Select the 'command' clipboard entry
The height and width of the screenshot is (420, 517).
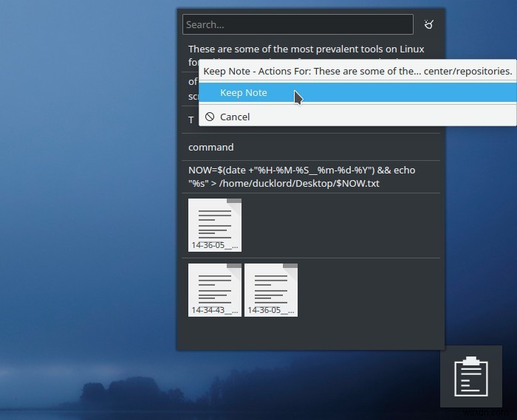click(x=311, y=147)
